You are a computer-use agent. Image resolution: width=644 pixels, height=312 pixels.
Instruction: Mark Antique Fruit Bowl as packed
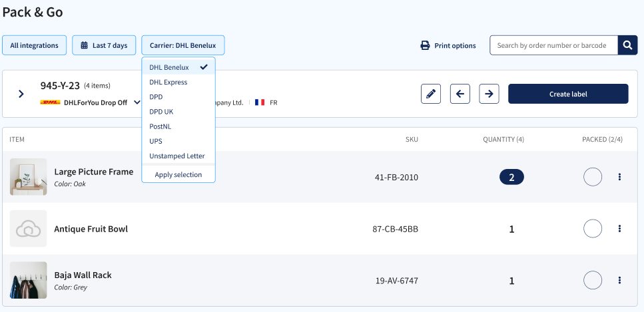(x=593, y=229)
